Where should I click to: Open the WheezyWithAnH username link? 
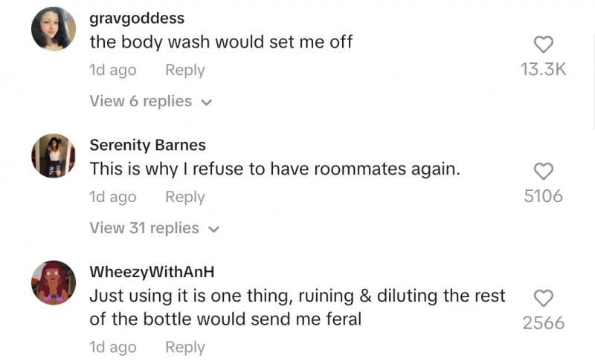pyautogui.click(x=152, y=272)
